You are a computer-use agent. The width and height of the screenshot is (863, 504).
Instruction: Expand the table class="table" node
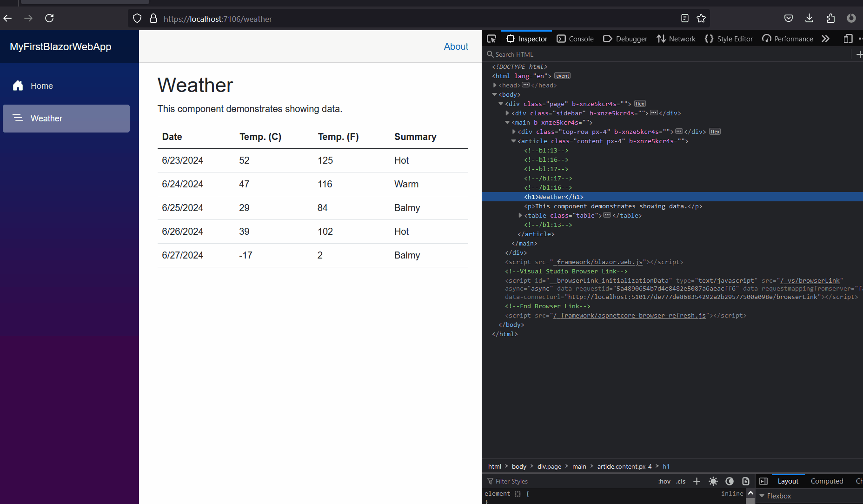pyautogui.click(x=520, y=215)
